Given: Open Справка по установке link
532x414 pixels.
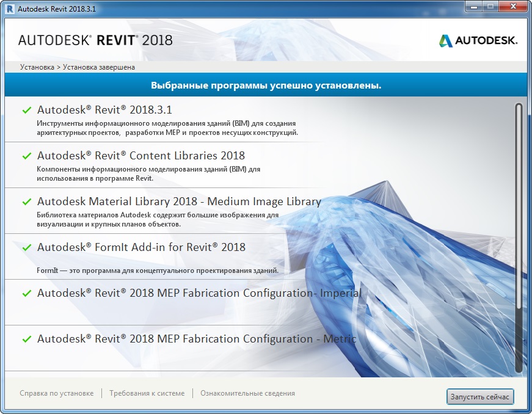Looking at the screenshot, I should 56,393.
